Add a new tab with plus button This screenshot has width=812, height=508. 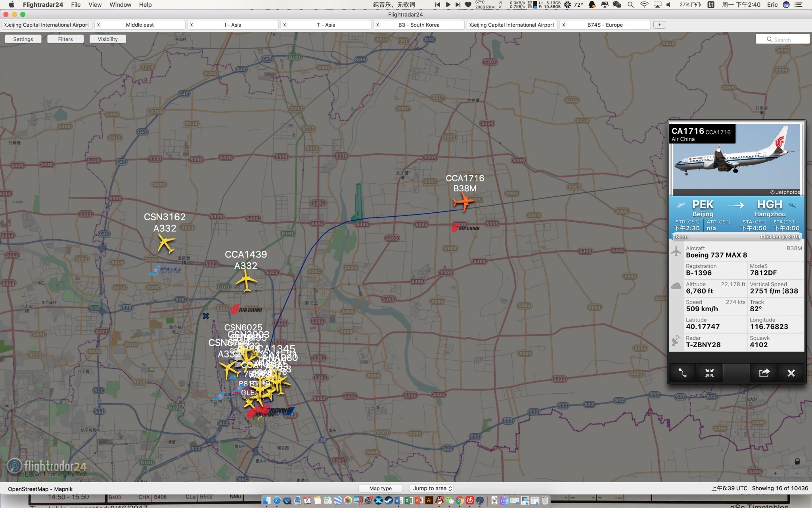pos(659,25)
